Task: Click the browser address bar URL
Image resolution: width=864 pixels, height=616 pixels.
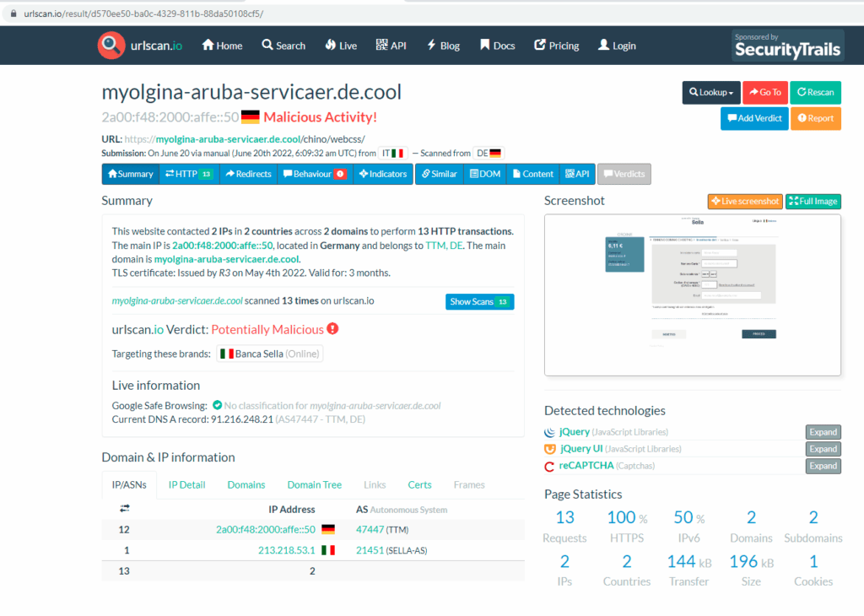Action: coord(143,14)
